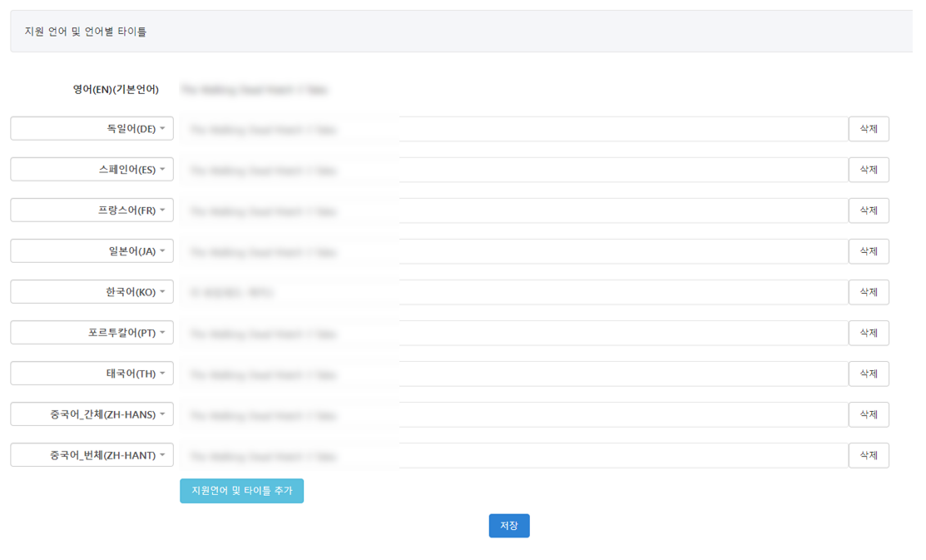The image size is (926, 560).
Task: Delete the 포르투칼어(PT) row with 삭제
Action: [x=869, y=333]
